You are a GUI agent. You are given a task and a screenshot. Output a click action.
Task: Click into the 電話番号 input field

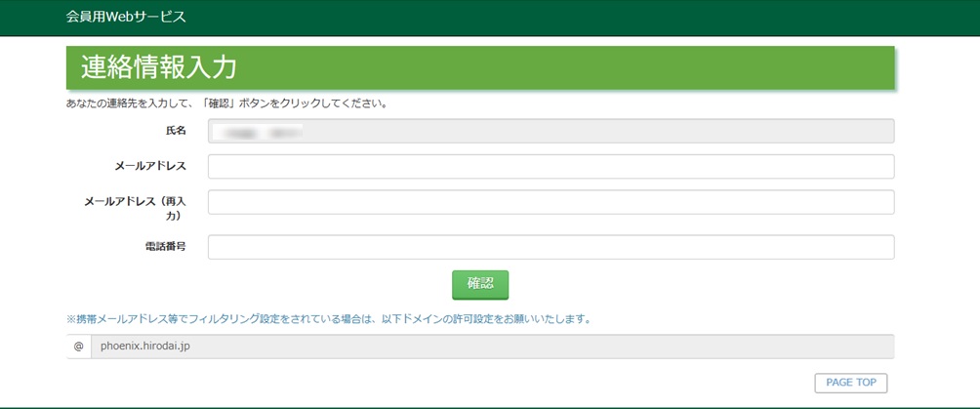point(551,247)
